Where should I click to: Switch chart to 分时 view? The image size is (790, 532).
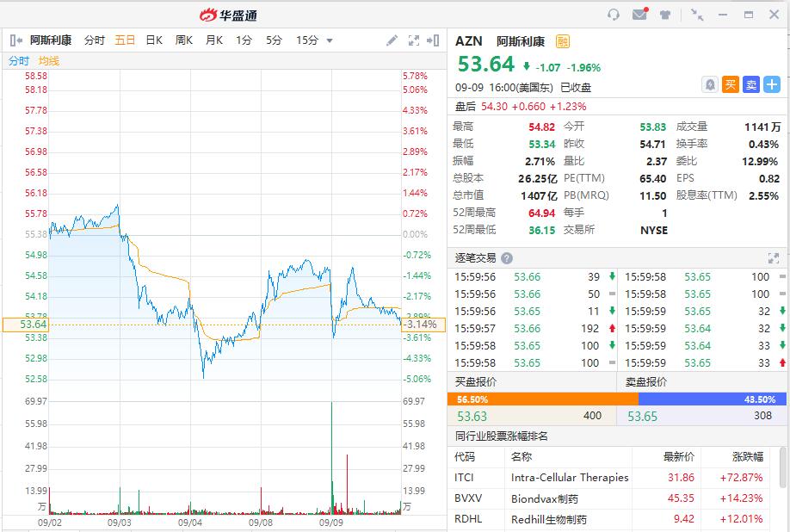point(94,40)
